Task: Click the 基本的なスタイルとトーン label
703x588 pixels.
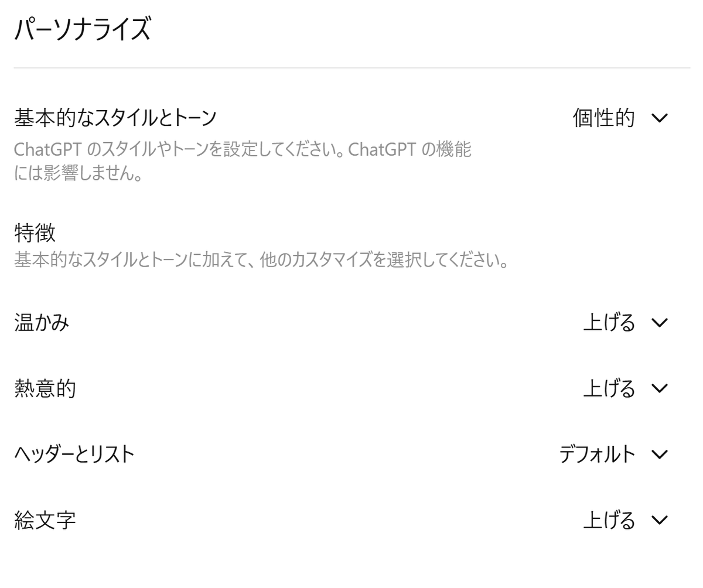Action: [115, 118]
